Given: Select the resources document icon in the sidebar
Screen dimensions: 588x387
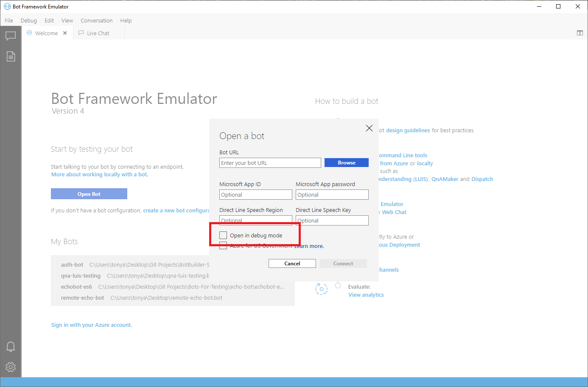Looking at the screenshot, I should [11, 56].
